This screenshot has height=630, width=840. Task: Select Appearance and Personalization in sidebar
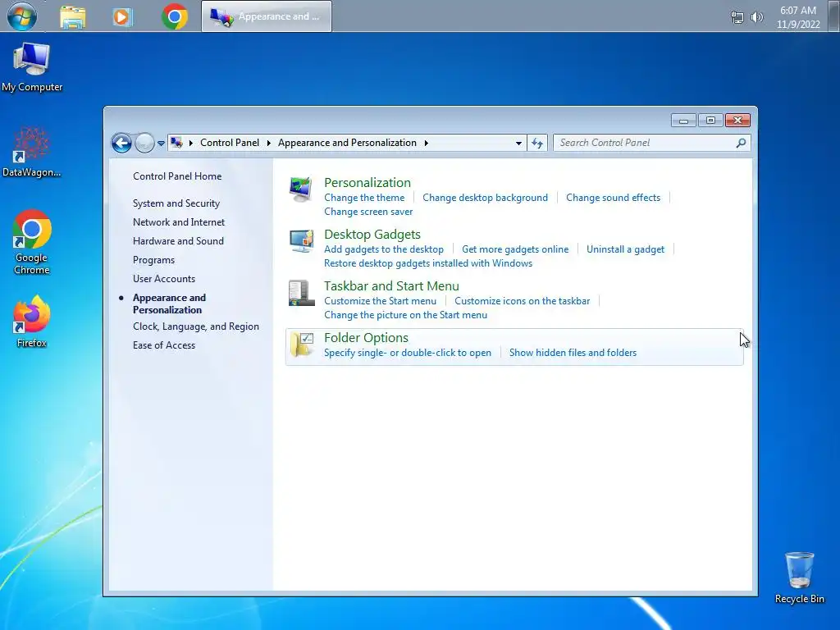169,304
